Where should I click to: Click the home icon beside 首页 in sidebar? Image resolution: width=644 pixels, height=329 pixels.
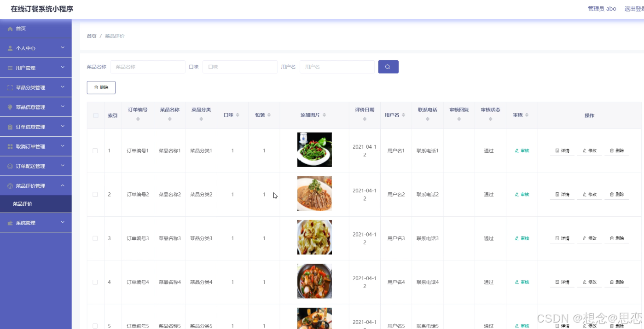(10, 29)
